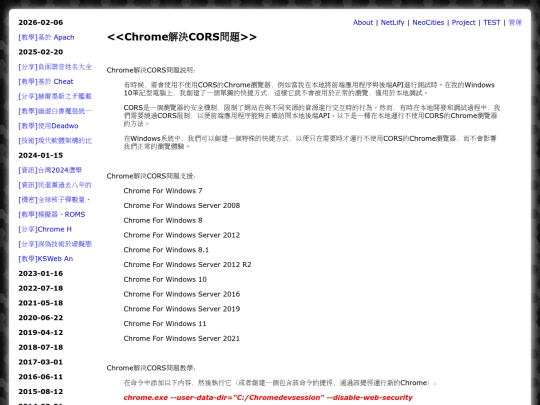Click the TEST link
The height and width of the screenshot is (405, 540).
point(491,22)
